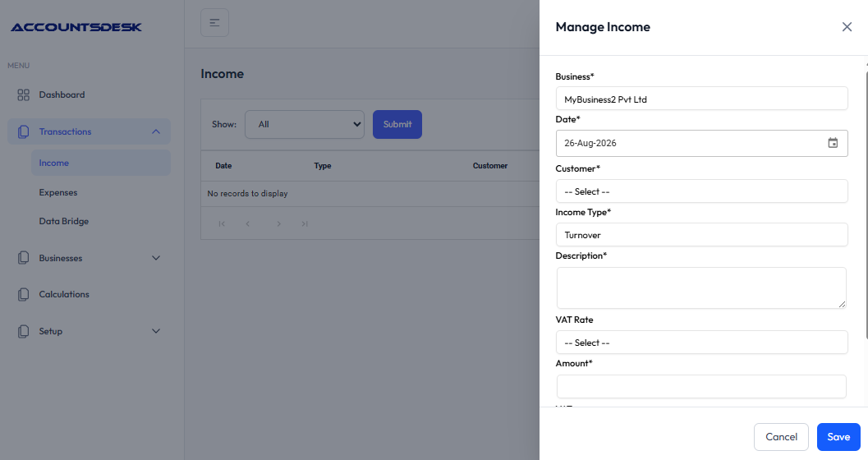Sort by Customer column header
This screenshot has height=460, width=868.
pyautogui.click(x=490, y=165)
